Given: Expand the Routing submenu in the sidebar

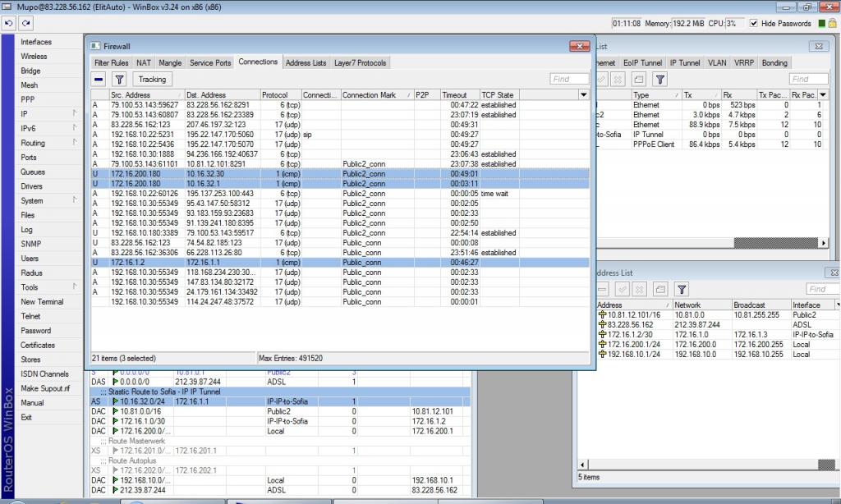Looking at the screenshot, I should (x=75, y=143).
